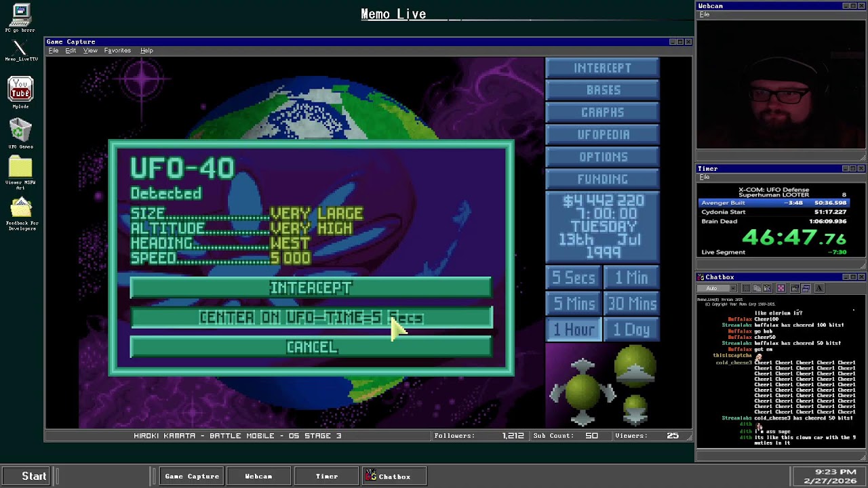This screenshot has width=868, height=488.
Task: Open the UFOPEDIA
Action: pos(602,135)
